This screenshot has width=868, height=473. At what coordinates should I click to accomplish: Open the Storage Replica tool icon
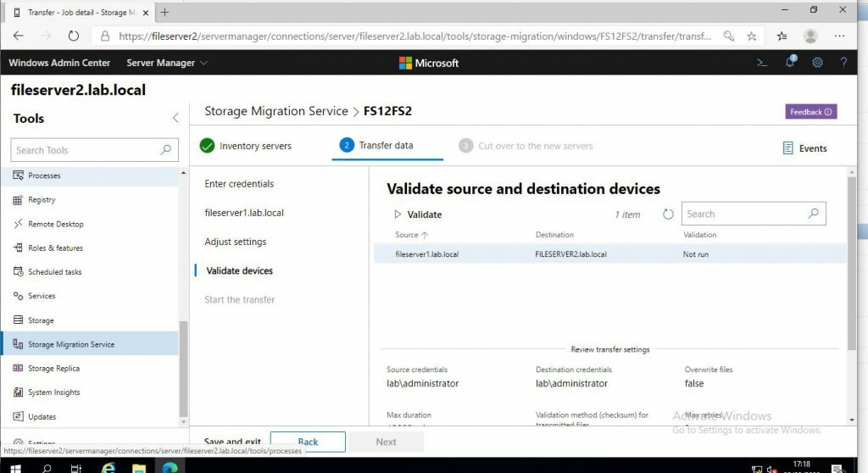coord(18,368)
